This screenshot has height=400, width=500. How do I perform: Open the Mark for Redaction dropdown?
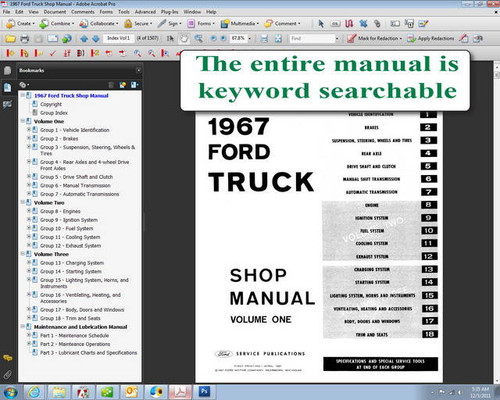pos(374,39)
